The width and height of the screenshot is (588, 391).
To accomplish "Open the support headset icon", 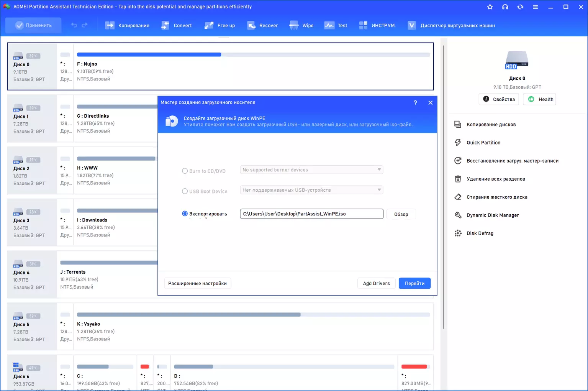I will (505, 7).
